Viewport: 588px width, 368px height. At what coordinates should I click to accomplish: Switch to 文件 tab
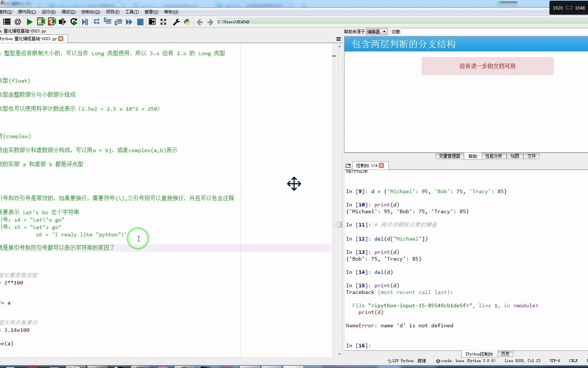(x=532, y=156)
